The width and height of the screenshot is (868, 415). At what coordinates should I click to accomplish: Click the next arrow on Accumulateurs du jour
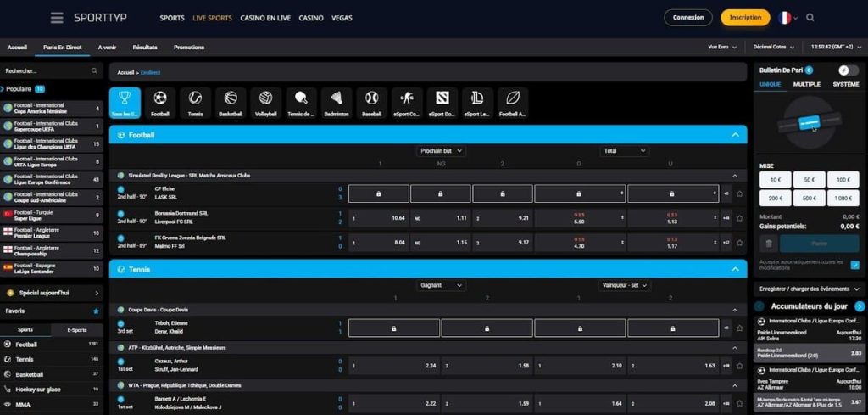pos(860,306)
